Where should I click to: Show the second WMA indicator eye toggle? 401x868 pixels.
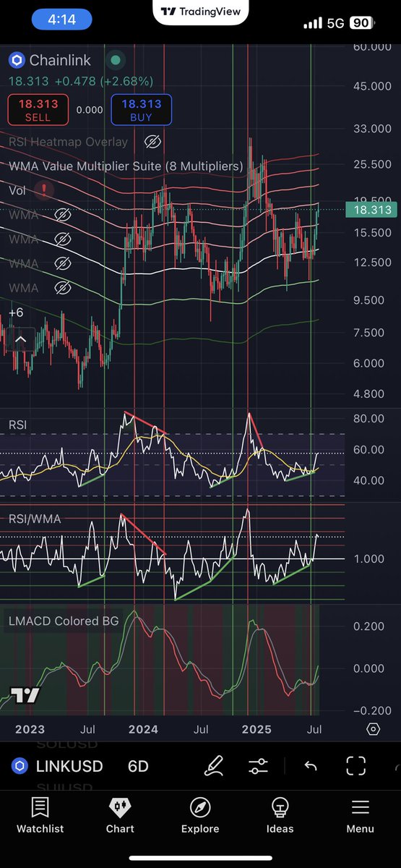[62, 239]
